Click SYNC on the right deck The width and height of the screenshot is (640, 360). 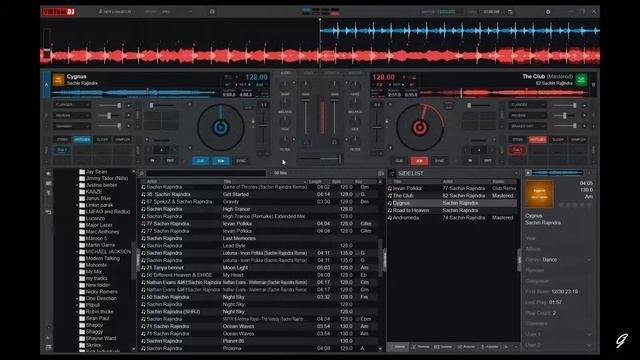point(439,161)
